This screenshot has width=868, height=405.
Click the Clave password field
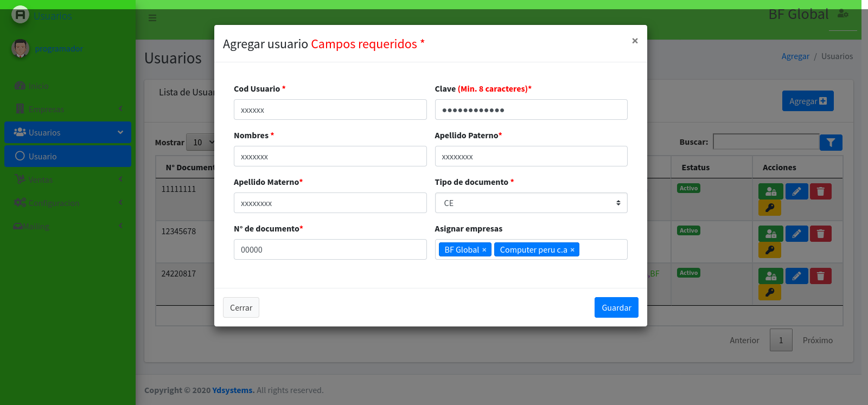point(531,110)
